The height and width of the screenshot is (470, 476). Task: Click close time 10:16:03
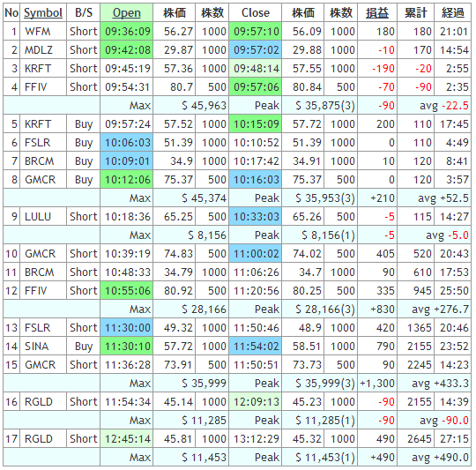256,179
